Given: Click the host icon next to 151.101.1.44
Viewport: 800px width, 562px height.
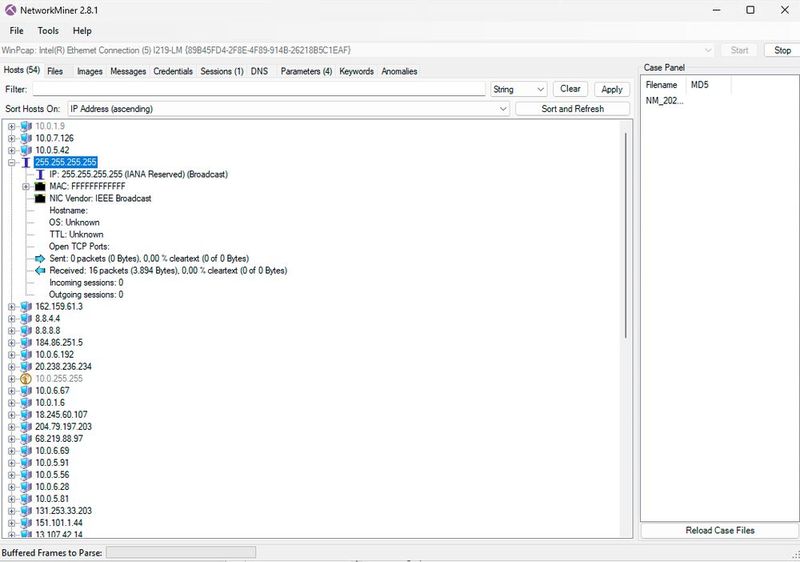Looking at the screenshot, I should (x=26, y=523).
